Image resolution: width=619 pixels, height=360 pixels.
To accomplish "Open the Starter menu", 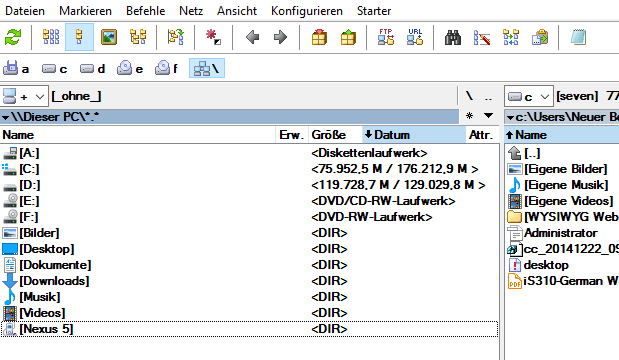I will tap(374, 11).
